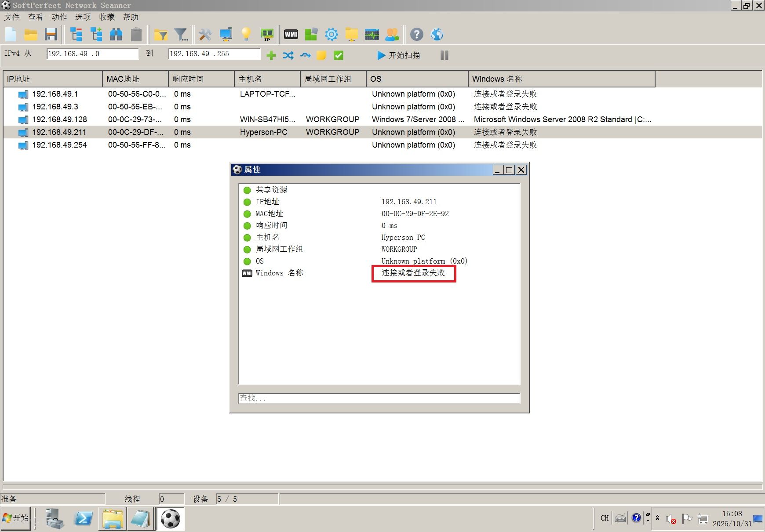Toggle the green checkmark icon
Screen dimensions: 765x532
339,55
